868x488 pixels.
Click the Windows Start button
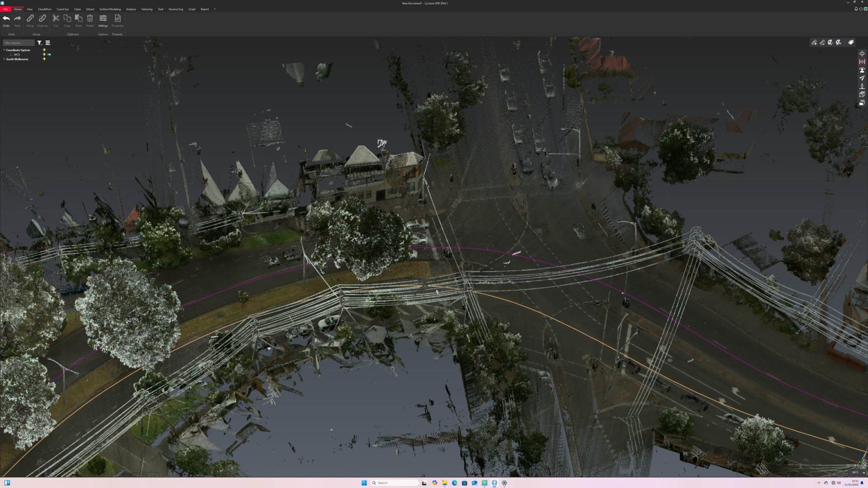click(x=364, y=483)
